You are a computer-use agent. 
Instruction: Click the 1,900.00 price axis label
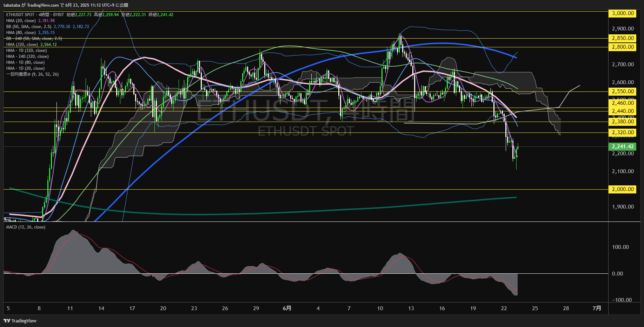click(623, 207)
